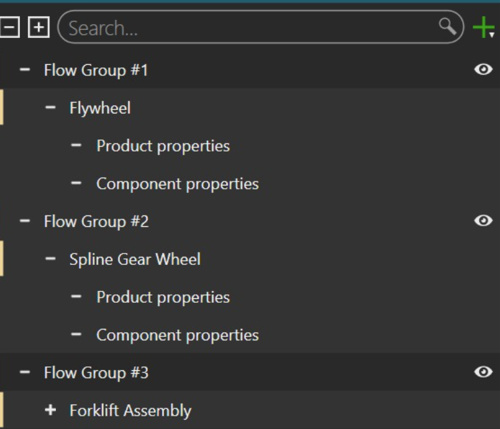This screenshot has height=429, width=500.
Task: Collapse Flow Group #2 with minus icon
Action: 25,221
